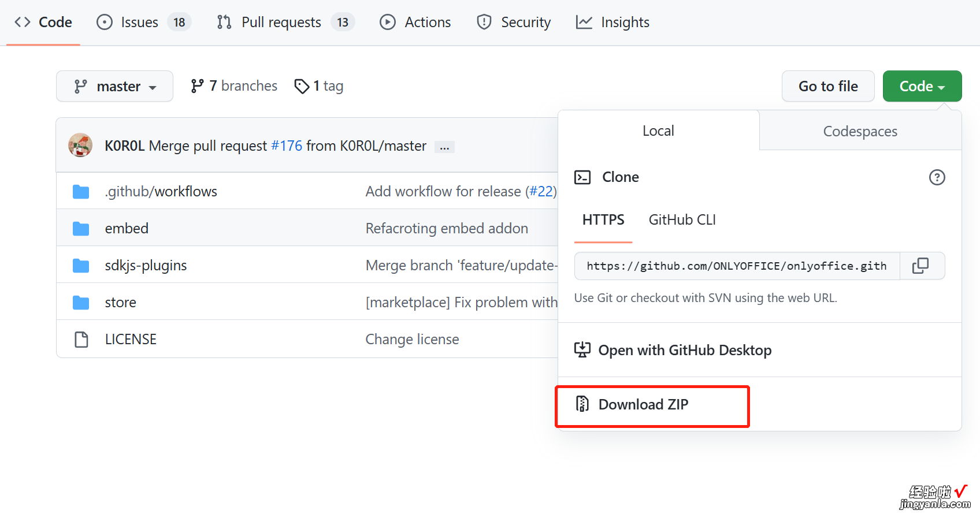
Task: Open the Code tab
Action: (x=43, y=22)
